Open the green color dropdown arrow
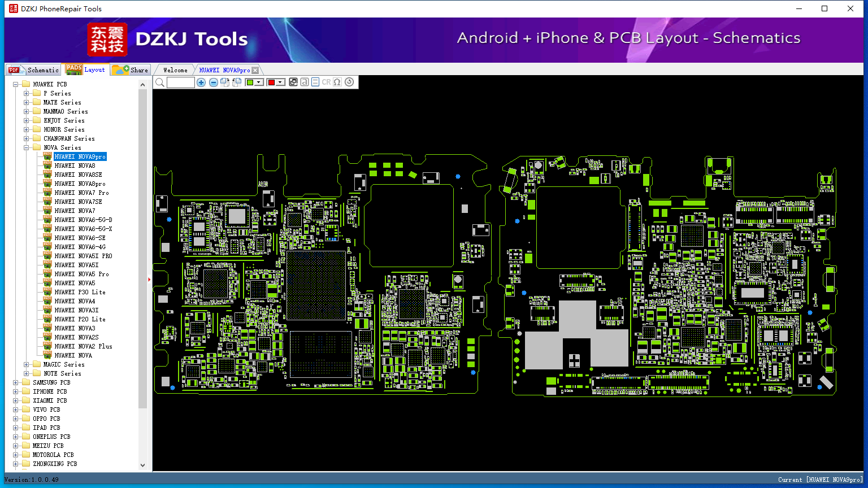868x488 pixels. point(259,82)
